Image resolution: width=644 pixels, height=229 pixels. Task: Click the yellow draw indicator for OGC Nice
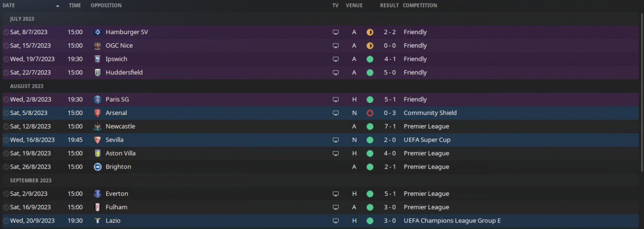[x=370, y=46]
